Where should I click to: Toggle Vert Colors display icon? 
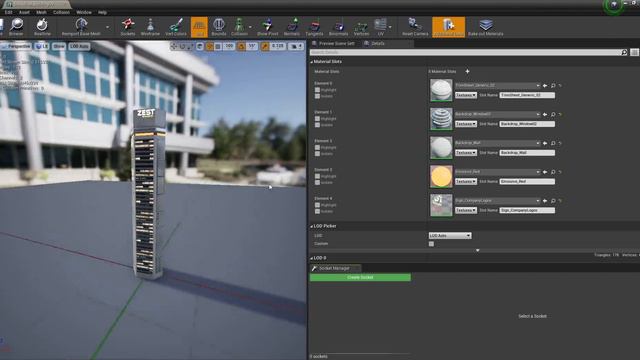coord(176,27)
